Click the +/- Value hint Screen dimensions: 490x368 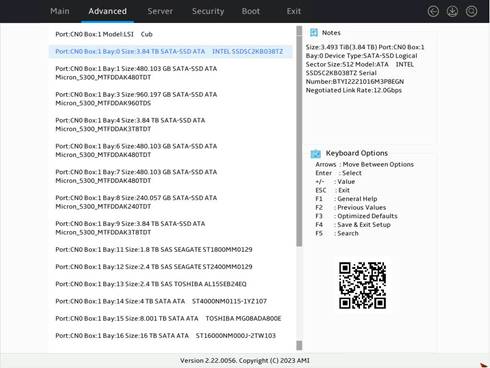[x=335, y=182]
